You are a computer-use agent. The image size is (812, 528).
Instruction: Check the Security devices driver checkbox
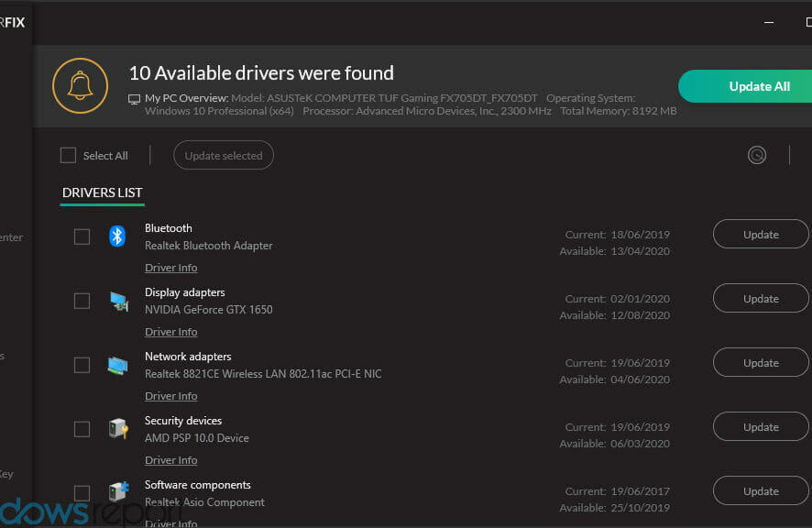click(x=82, y=429)
